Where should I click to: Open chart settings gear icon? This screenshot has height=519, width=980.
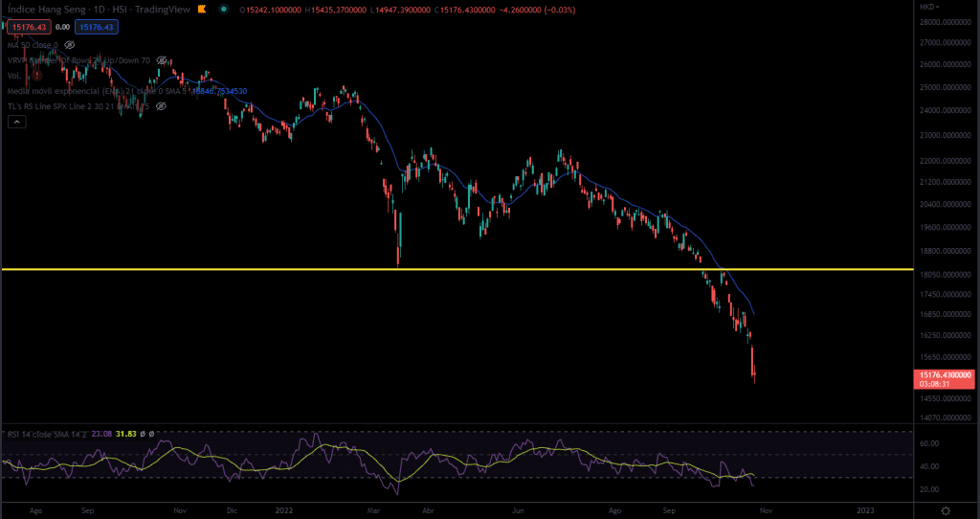(x=946, y=511)
